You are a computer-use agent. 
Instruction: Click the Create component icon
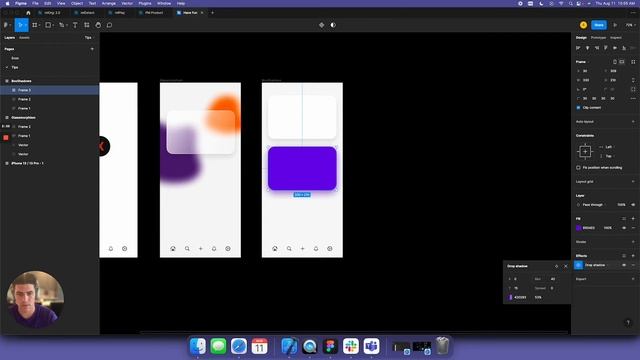point(322,25)
